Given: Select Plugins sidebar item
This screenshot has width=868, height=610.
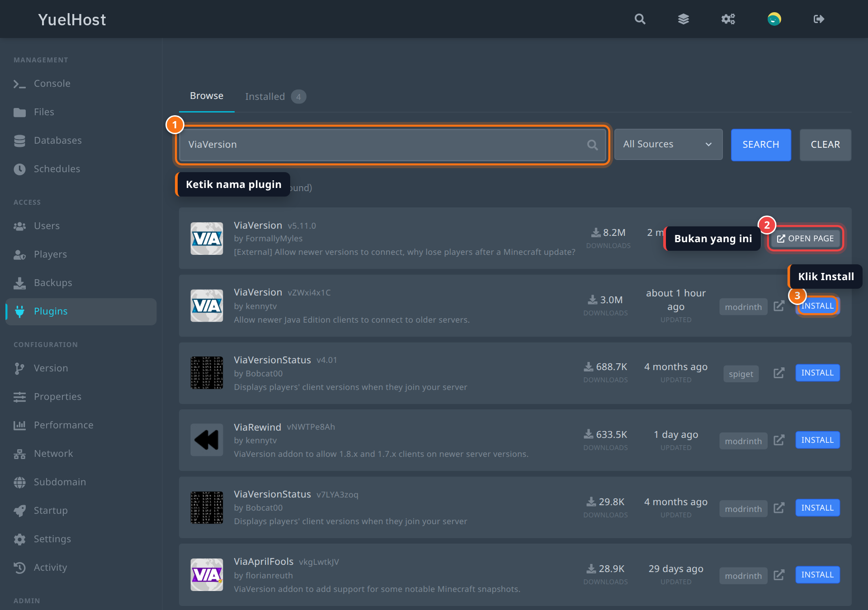Looking at the screenshot, I should tap(81, 311).
